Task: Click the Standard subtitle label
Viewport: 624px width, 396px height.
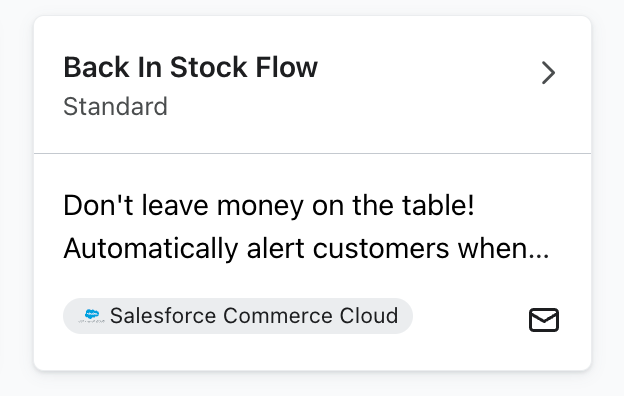Action: pos(115,107)
